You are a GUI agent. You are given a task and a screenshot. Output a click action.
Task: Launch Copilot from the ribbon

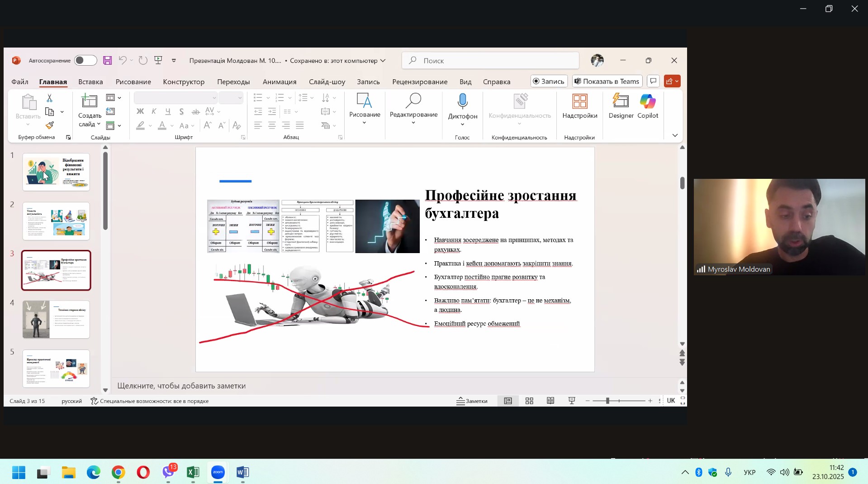[647, 106]
